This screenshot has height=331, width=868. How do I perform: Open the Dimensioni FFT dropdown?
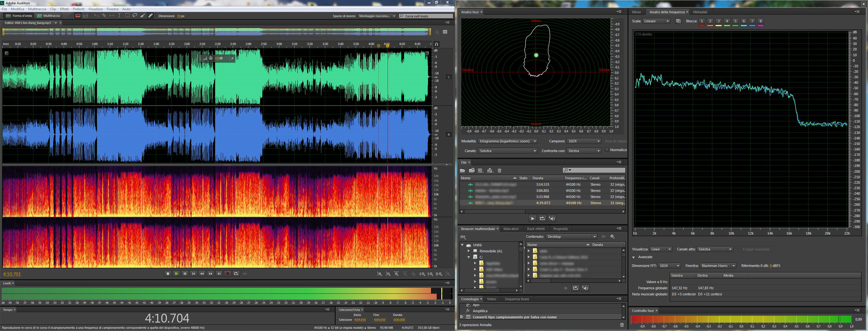click(x=669, y=266)
